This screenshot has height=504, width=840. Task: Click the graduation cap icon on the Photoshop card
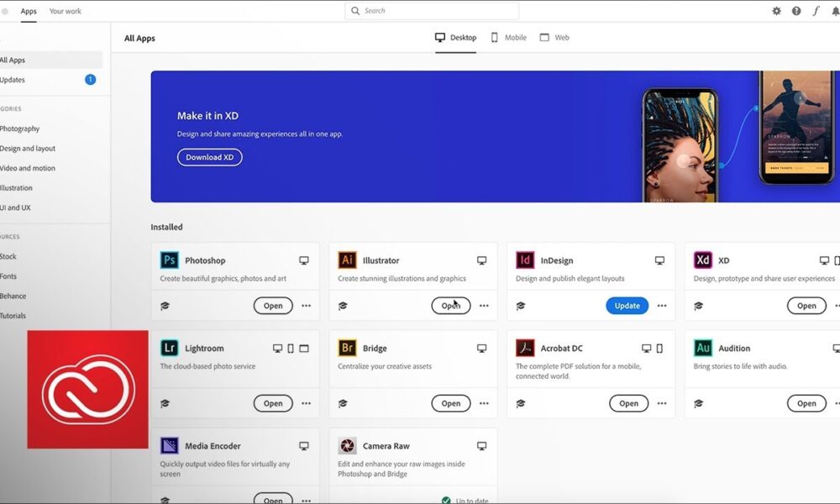tap(165, 306)
